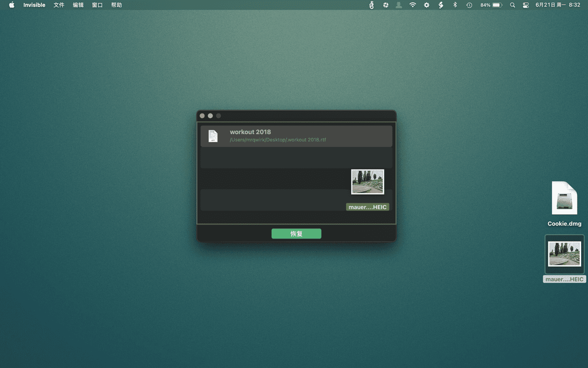Viewport: 588px width, 368px height.
Task: Select the mauer HEIC image on desktop
Action: [564, 254]
